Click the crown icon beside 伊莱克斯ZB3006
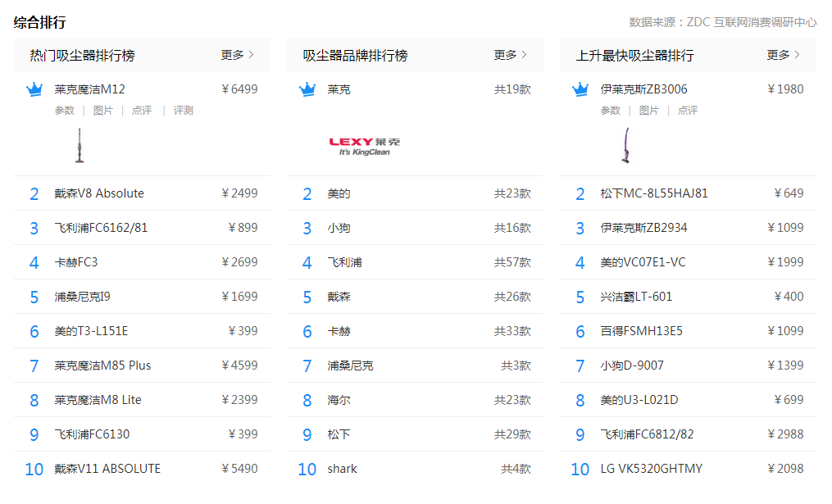The width and height of the screenshot is (832, 504). click(580, 89)
